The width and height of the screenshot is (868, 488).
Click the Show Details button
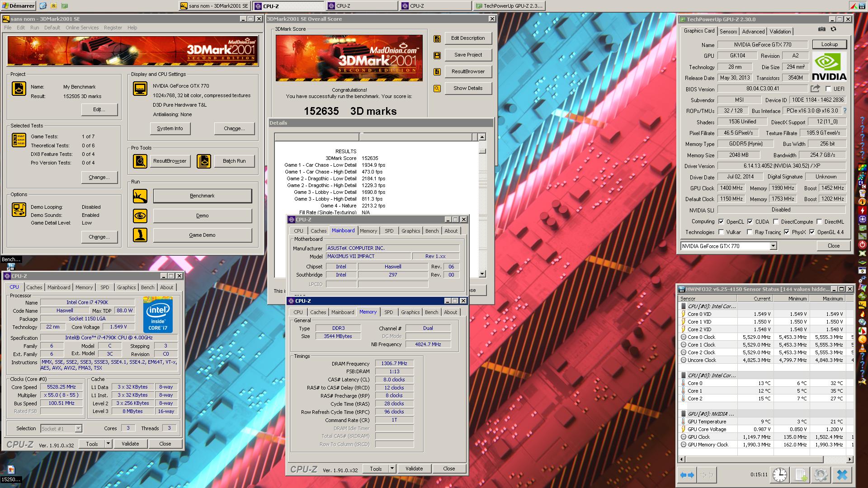[x=468, y=88]
